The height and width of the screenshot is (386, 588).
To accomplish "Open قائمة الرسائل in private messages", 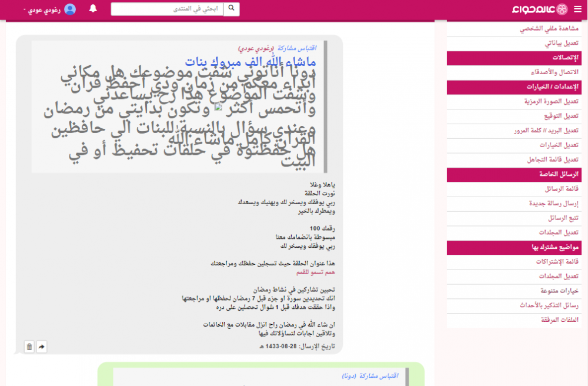I will (563, 189).
